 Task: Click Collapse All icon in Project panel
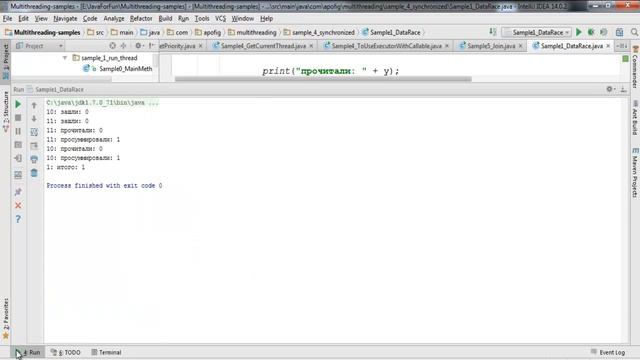click(x=123, y=46)
